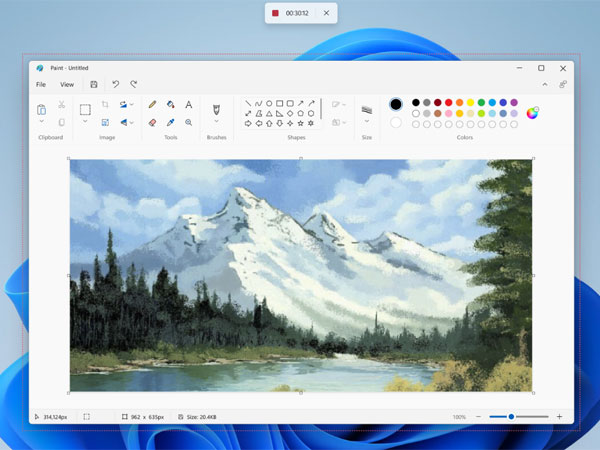The image size is (600, 450).
Task: Click the Save button
Action: pyautogui.click(x=94, y=85)
